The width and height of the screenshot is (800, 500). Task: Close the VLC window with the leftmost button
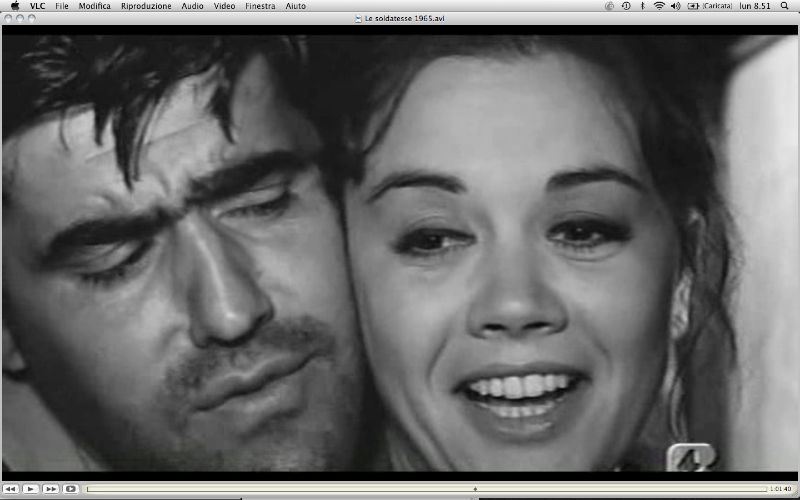pos(8,18)
